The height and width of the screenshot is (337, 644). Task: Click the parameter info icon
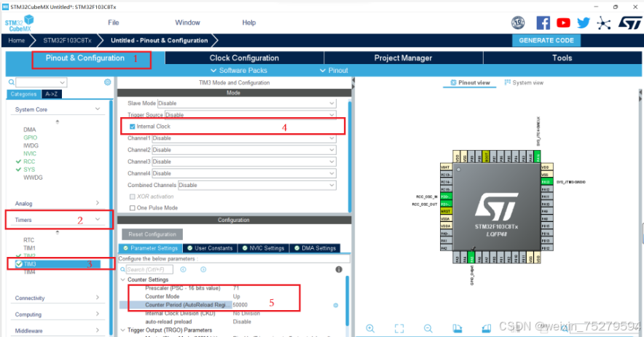pos(339,269)
